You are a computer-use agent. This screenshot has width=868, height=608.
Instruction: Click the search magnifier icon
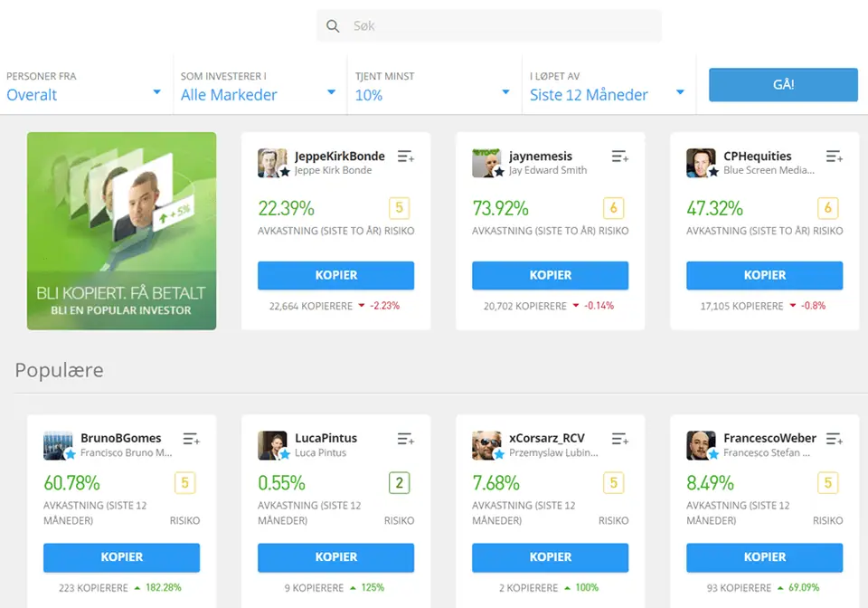coord(332,26)
